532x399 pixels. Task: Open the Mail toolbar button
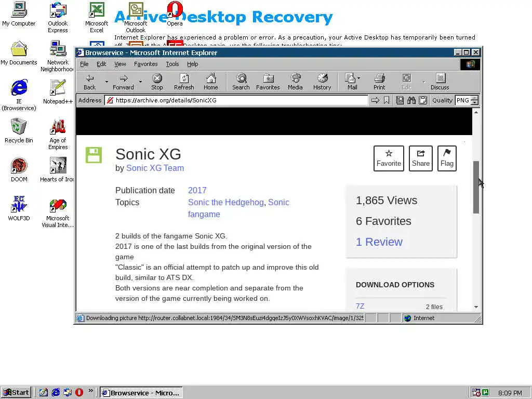(x=351, y=82)
